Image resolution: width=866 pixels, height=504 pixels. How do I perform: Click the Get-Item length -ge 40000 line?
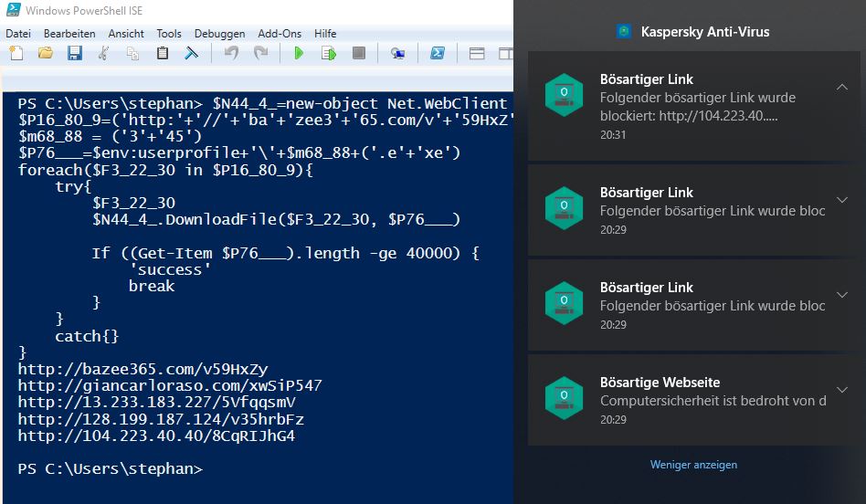(286, 254)
